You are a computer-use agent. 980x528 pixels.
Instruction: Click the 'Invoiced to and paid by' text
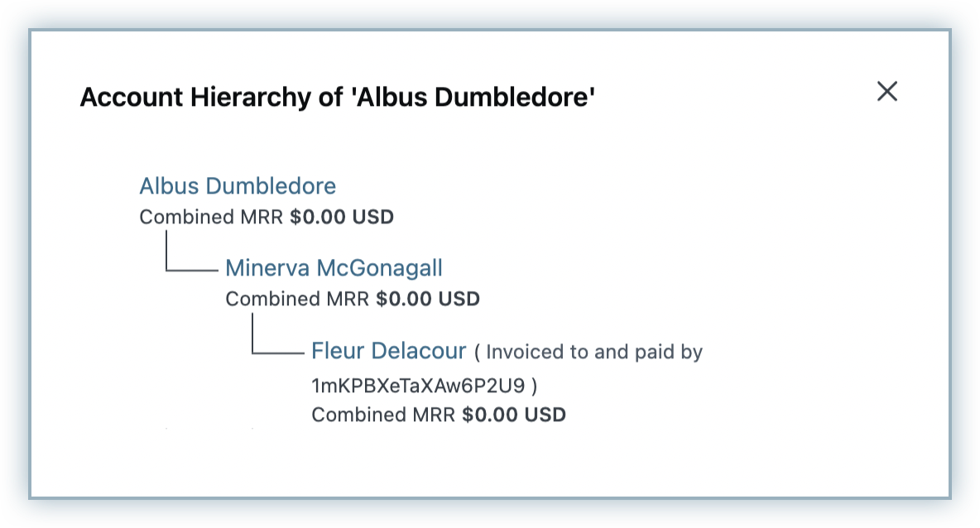(x=594, y=353)
